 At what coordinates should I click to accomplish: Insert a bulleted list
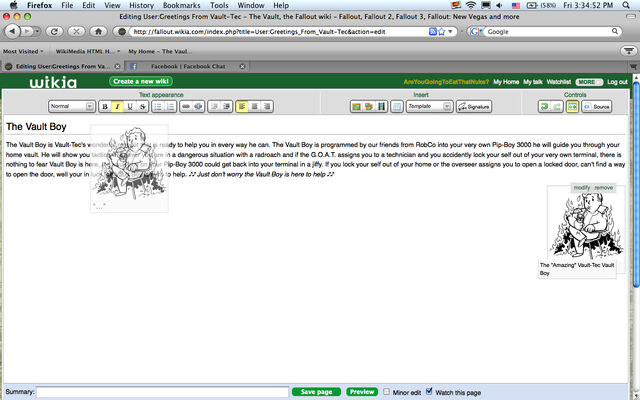click(x=158, y=107)
